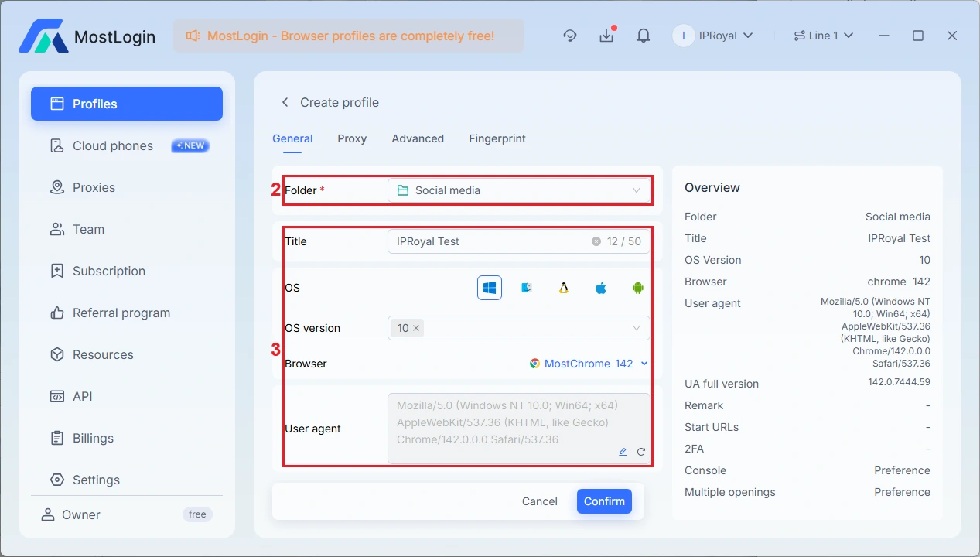Expand the OS version dropdown arrow
The height and width of the screenshot is (557, 980).
(x=637, y=328)
